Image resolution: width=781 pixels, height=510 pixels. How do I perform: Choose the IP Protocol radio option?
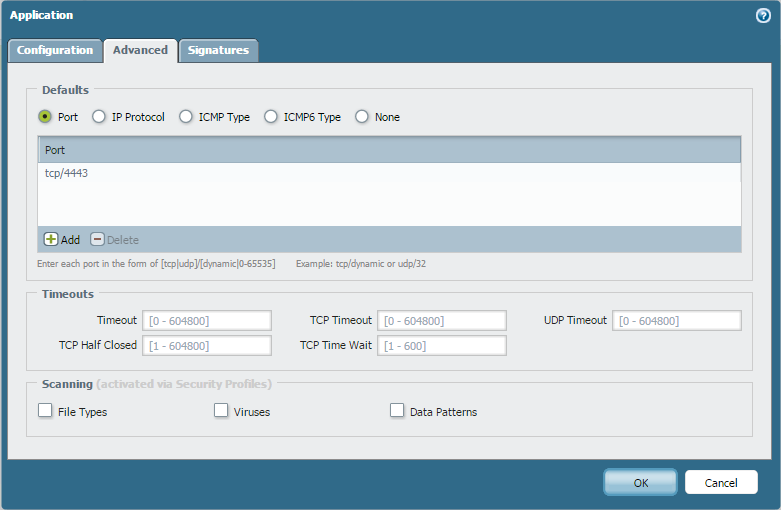[x=99, y=117]
